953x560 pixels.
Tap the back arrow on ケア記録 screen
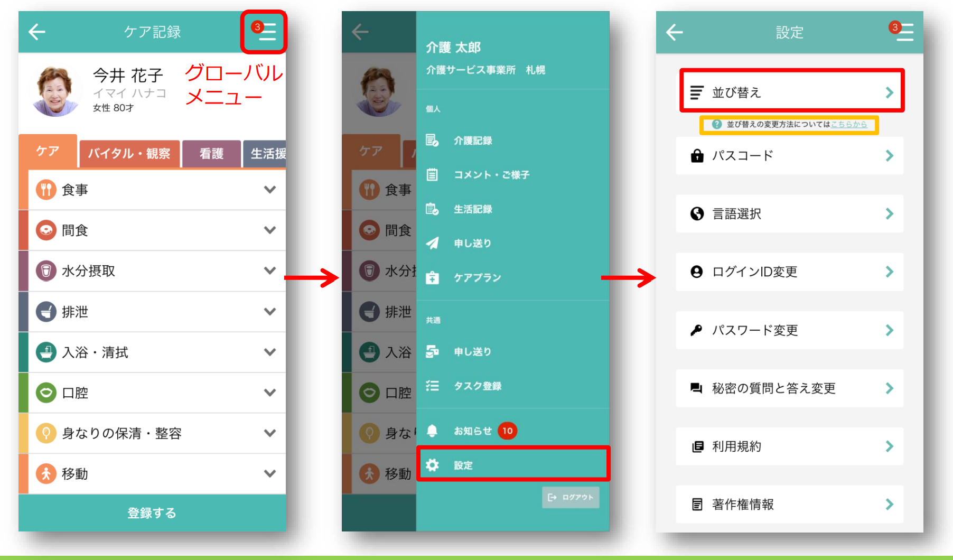coord(37,32)
